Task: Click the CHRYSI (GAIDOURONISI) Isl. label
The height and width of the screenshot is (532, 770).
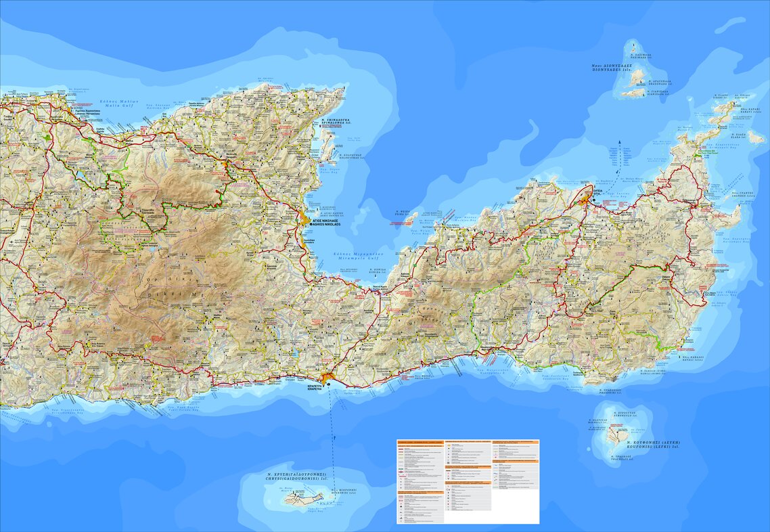Action: [296, 476]
